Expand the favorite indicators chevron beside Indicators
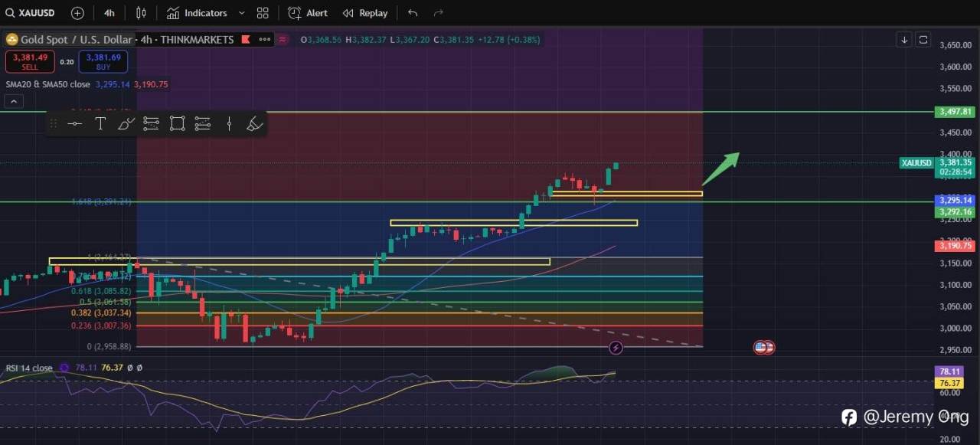Image resolution: width=980 pixels, height=445 pixels. (x=242, y=13)
